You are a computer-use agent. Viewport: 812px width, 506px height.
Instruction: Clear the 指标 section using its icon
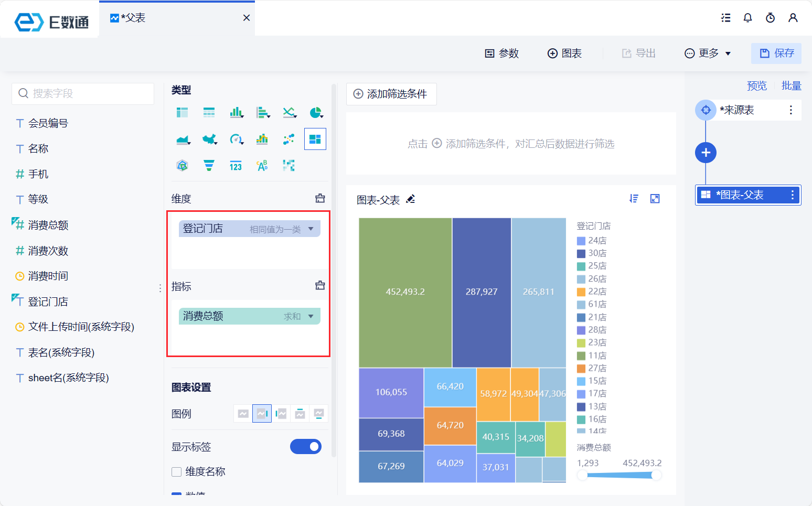click(320, 285)
